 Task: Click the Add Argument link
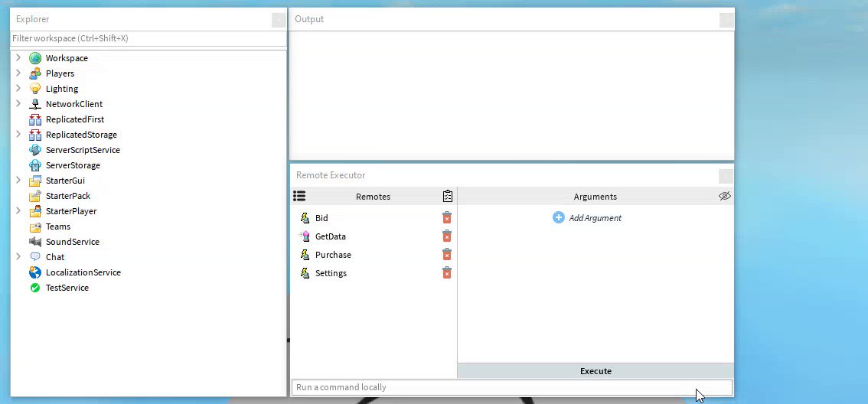595,218
